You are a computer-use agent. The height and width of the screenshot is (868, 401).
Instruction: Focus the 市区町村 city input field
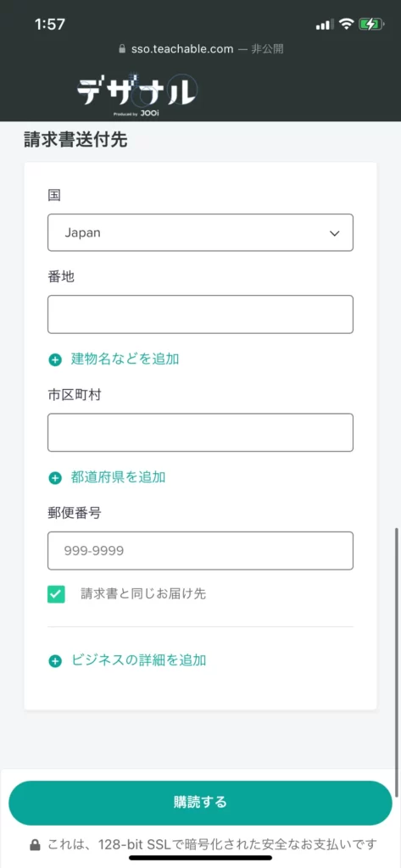(200, 432)
